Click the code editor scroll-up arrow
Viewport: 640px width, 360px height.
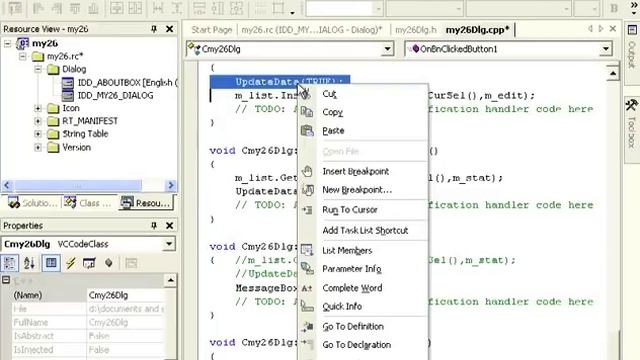(613, 73)
